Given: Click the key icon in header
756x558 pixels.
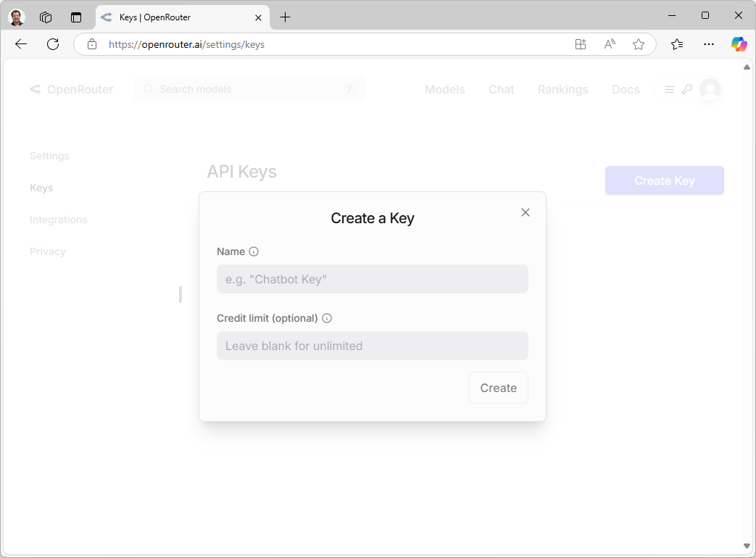Looking at the screenshot, I should (687, 89).
